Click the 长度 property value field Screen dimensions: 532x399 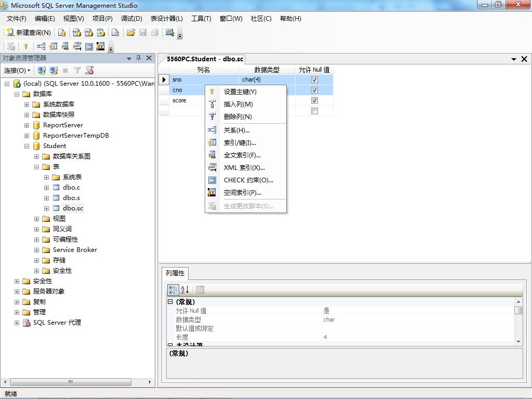pyautogui.click(x=417, y=337)
